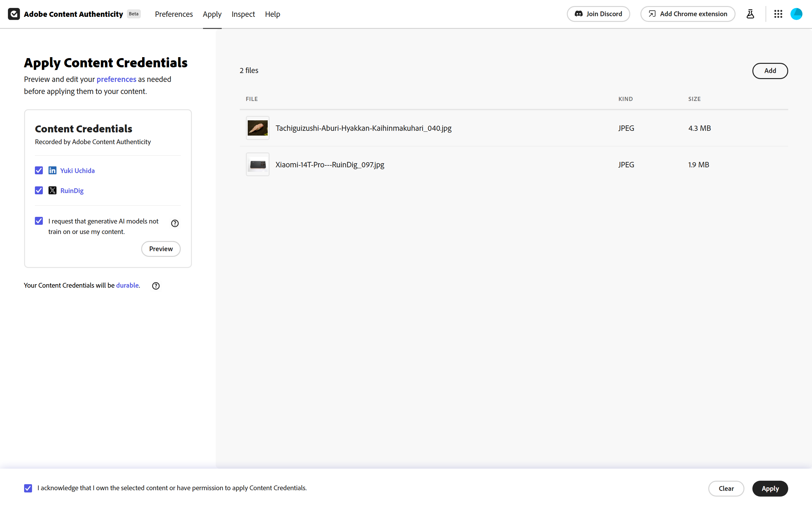Show help for generative AI training request
Image resolution: width=812 pixels, height=508 pixels.
point(175,224)
